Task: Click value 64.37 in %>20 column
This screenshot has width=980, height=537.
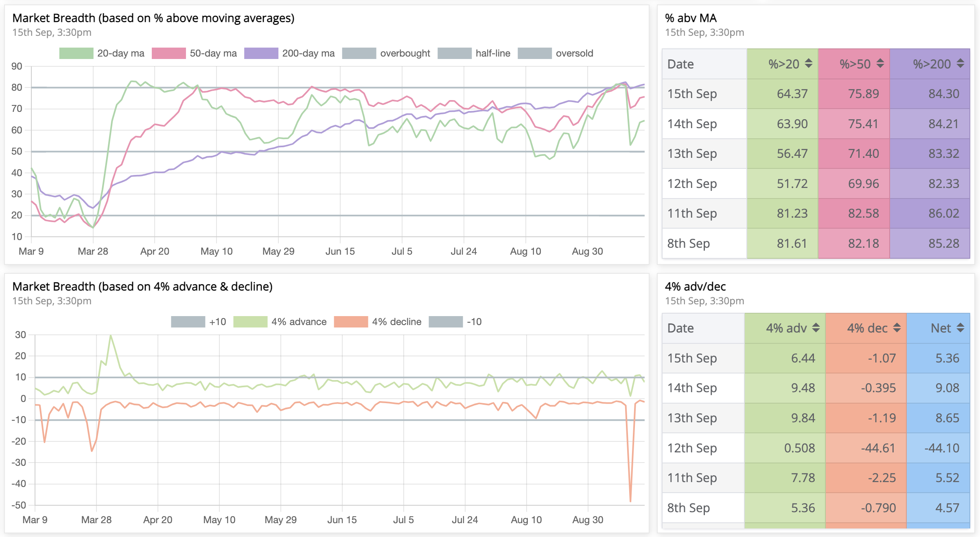Action: pos(792,94)
